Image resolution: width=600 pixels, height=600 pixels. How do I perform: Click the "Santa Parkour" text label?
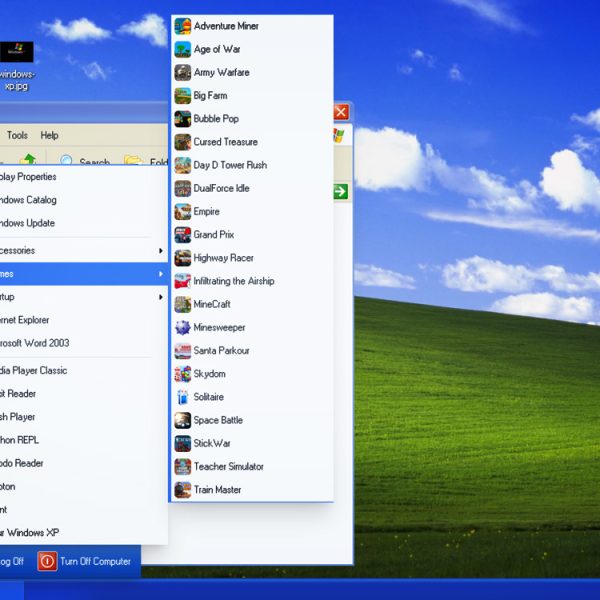point(221,351)
